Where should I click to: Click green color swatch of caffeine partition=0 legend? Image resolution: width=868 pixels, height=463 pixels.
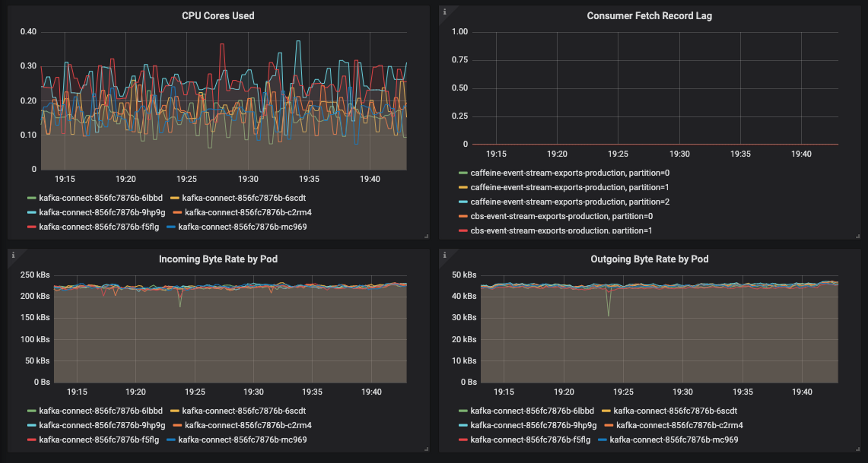pyautogui.click(x=463, y=173)
